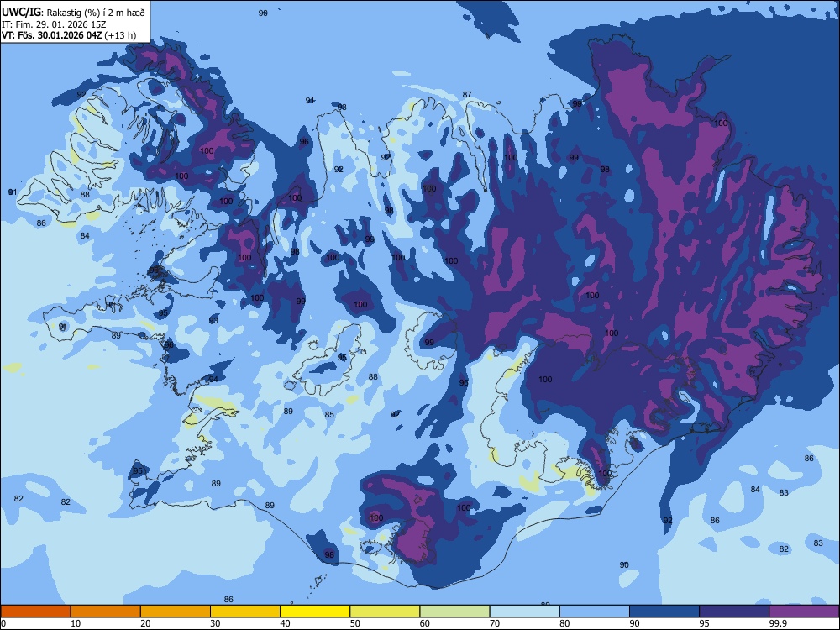The image size is (840, 630).
Task: Click the '60' legend tick label
Action: click(425, 623)
